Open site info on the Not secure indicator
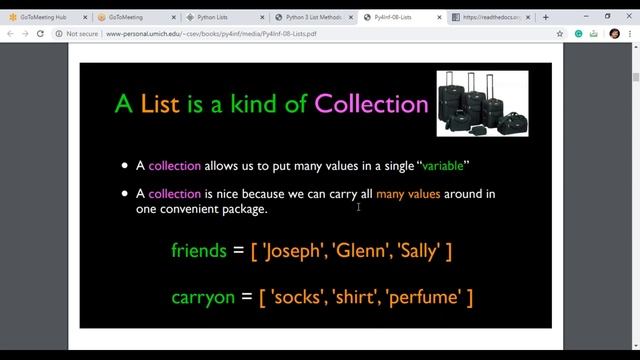This screenshot has width=640, height=360. pos(77,34)
